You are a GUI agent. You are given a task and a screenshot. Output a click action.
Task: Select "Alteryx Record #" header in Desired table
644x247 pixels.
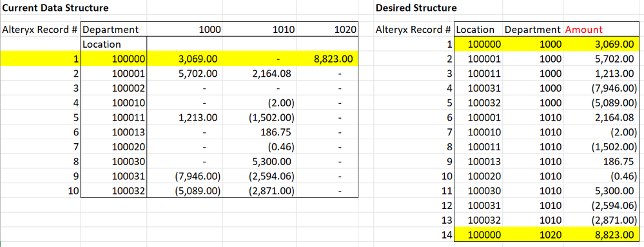pyautogui.click(x=413, y=30)
